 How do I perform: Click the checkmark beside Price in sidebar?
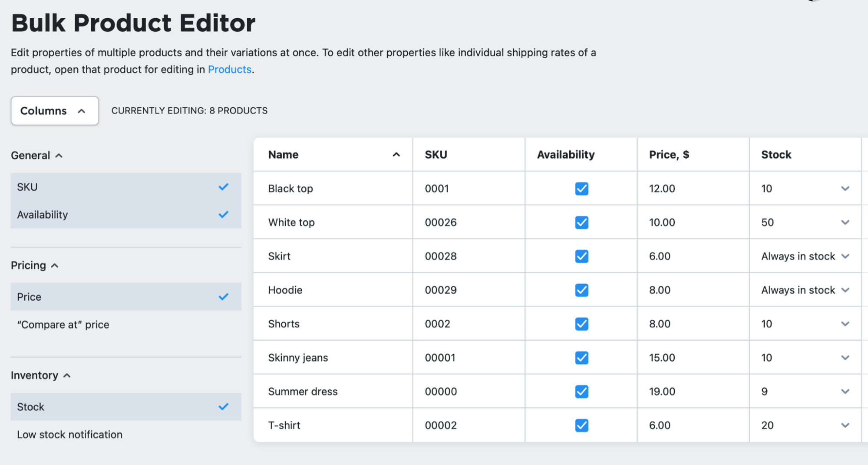[x=223, y=297]
